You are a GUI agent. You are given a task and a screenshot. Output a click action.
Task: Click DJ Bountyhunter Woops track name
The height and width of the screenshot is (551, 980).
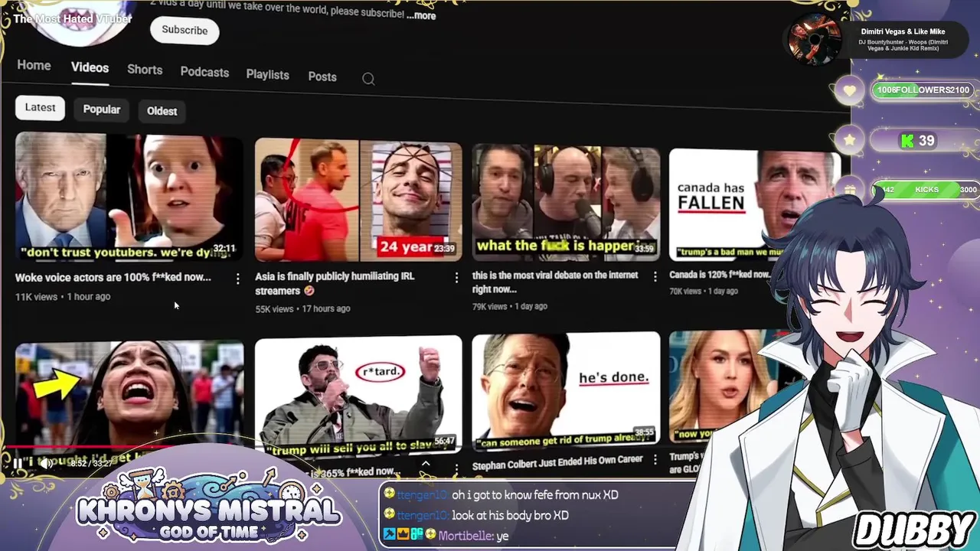(903, 45)
